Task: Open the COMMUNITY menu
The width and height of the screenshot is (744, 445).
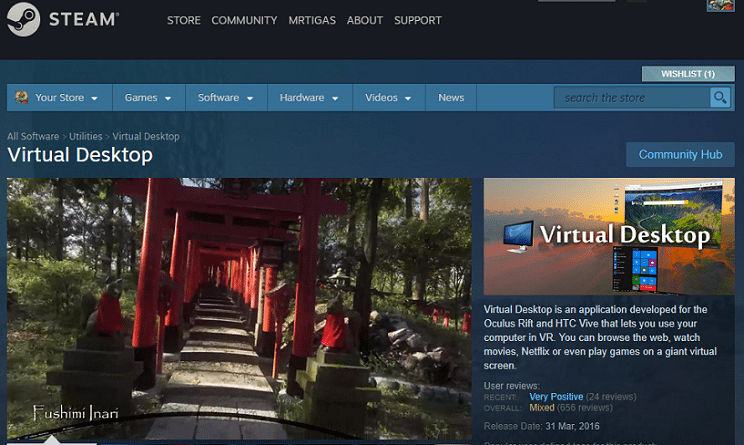Action: tap(244, 20)
